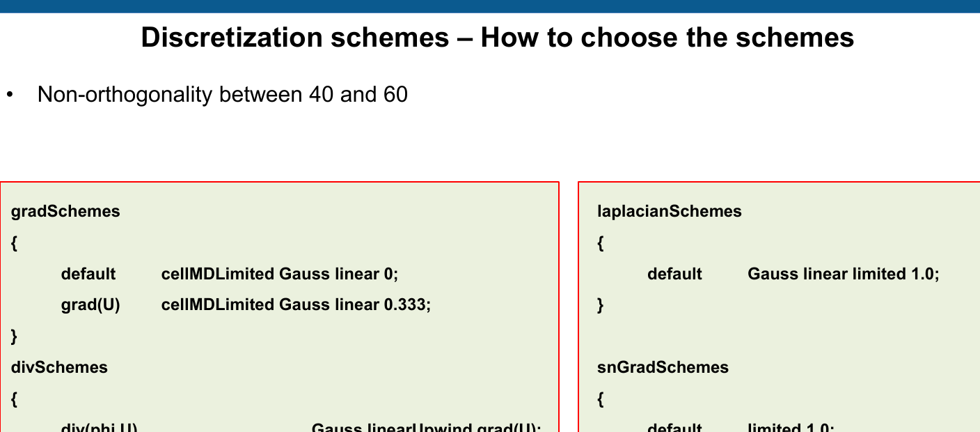Click the blue header bar at top

tap(490, 6)
